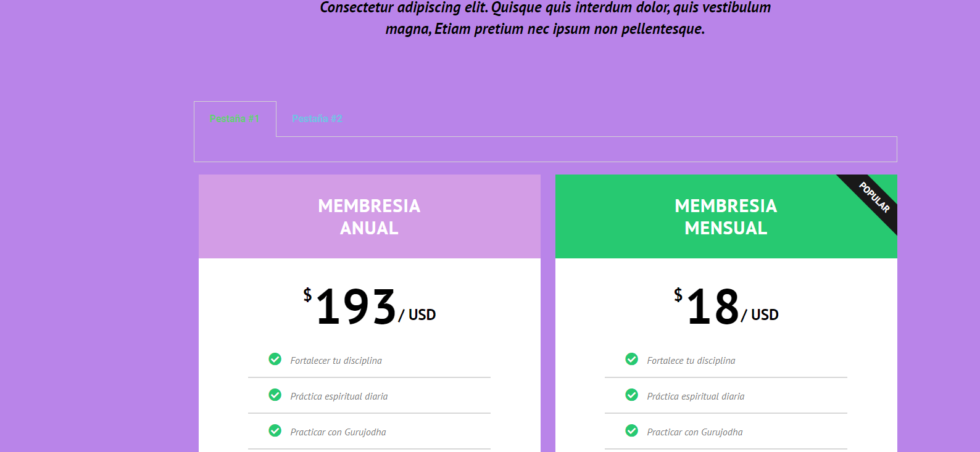Viewport: 980px width, 452px height.
Task: Click annual Práctica espiritual diaria text
Action: click(339, 397)
